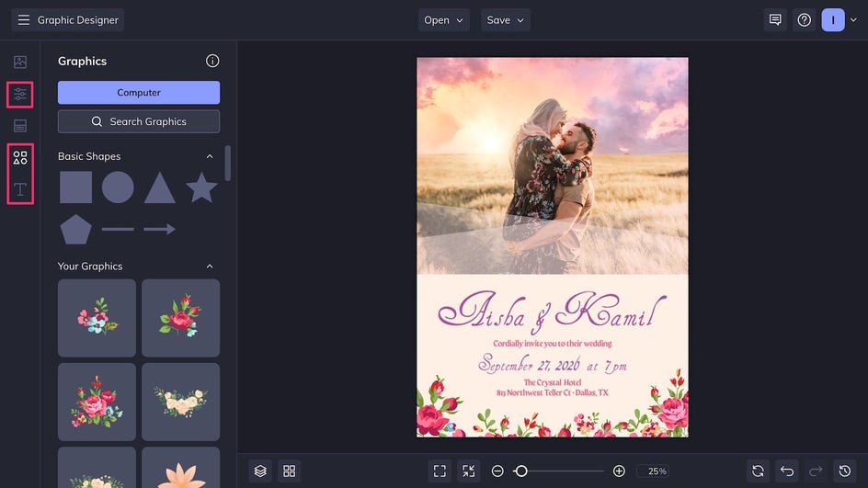
Task: Open the Open dropdown menu
Action: [443, 20]
